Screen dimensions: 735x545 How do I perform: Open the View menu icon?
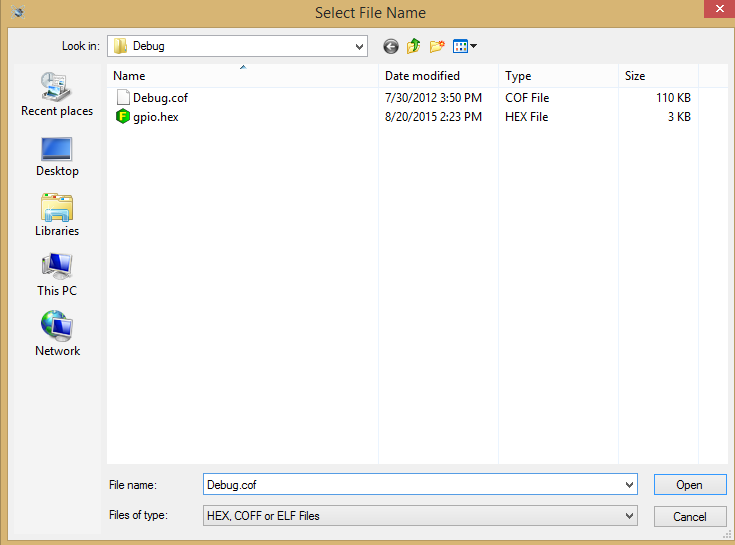tap(460, 46)
